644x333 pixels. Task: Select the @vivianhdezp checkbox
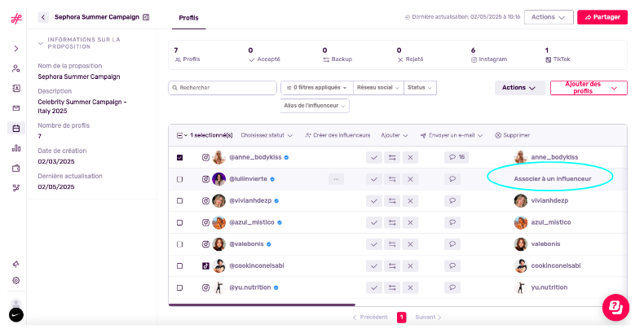[179, 201]
